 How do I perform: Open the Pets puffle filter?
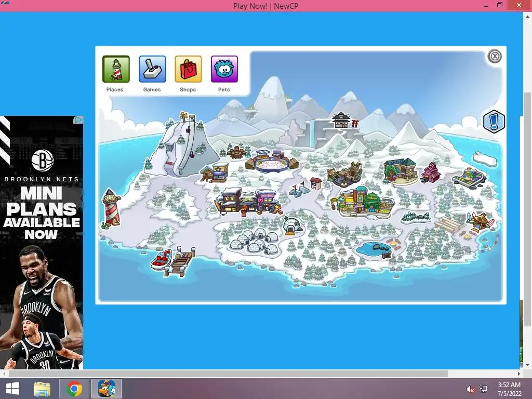pos(224,70)
